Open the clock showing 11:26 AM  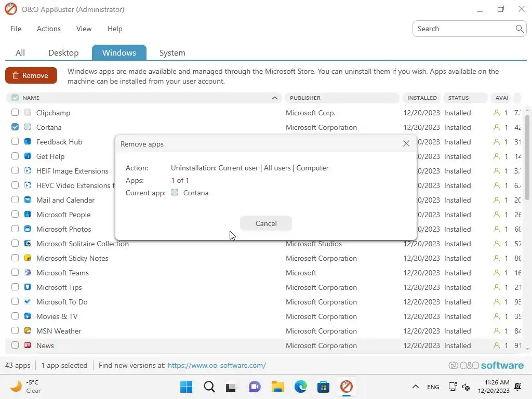click(x=494, y=387)
